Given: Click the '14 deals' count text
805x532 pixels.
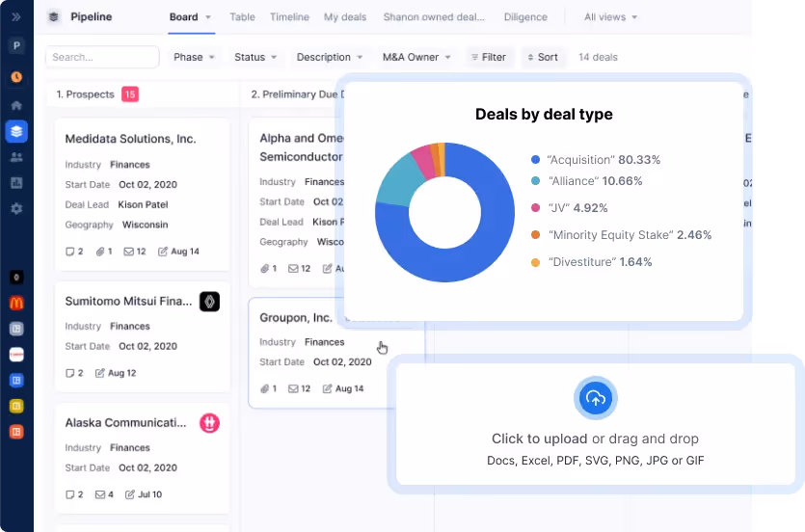Looking at the screenshot, I should [x=598, y=57].
